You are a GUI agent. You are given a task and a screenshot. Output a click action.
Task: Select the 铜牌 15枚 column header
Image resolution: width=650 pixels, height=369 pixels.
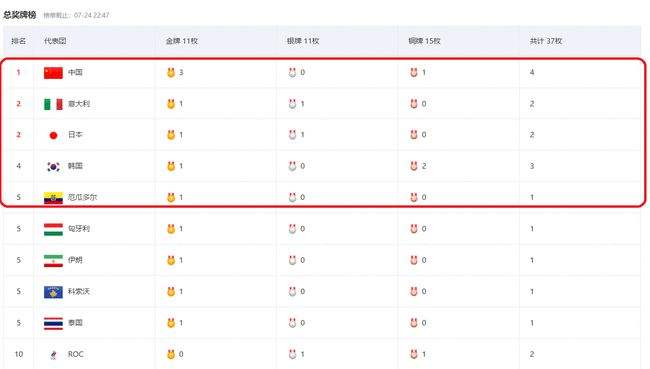(x=424, y=41)
